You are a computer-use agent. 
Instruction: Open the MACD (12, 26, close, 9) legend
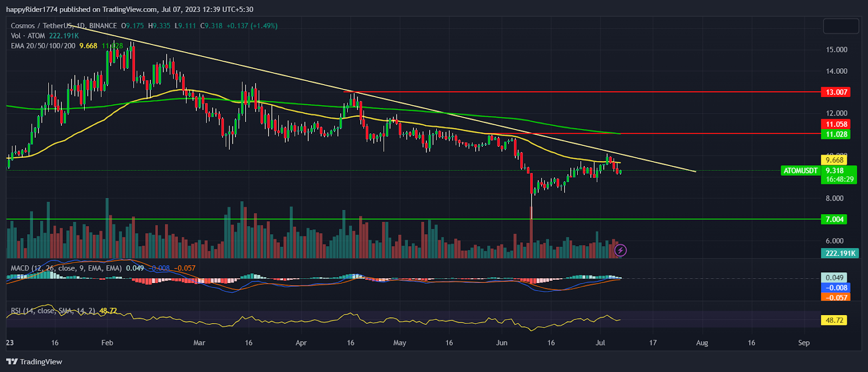pos(66,268)
